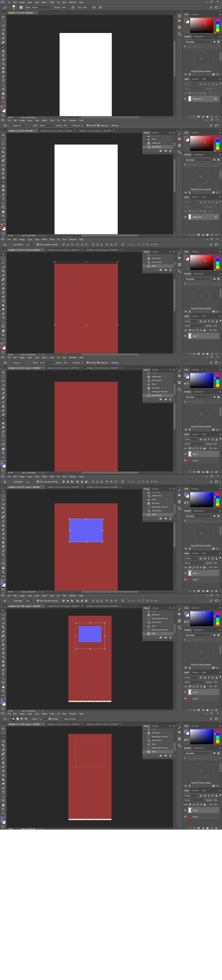Open Brush Preset picker in 16.6% window
Viewport: 222px width, 980px height.
click(15, 7)
